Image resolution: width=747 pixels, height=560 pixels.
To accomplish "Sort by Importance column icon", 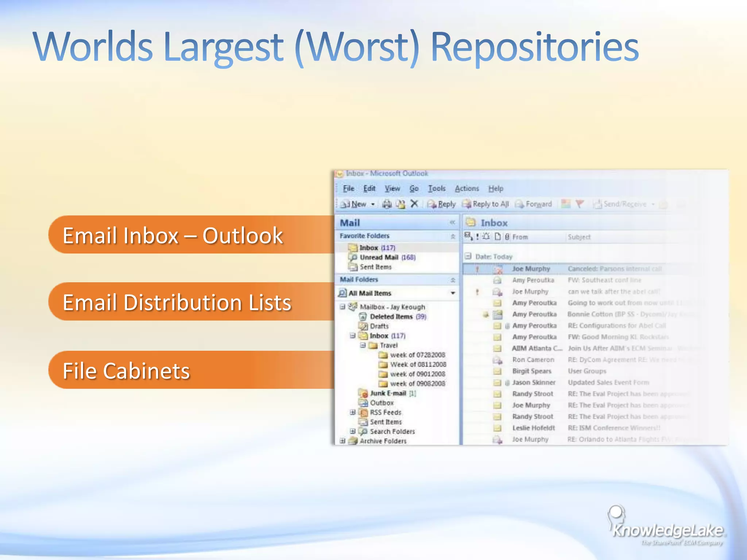I will click(477, 237).
